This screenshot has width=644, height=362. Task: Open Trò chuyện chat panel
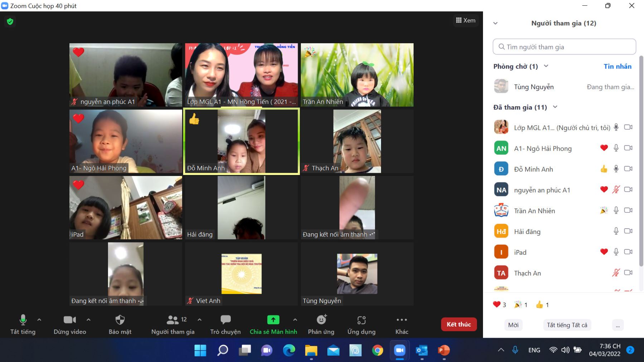225,320
